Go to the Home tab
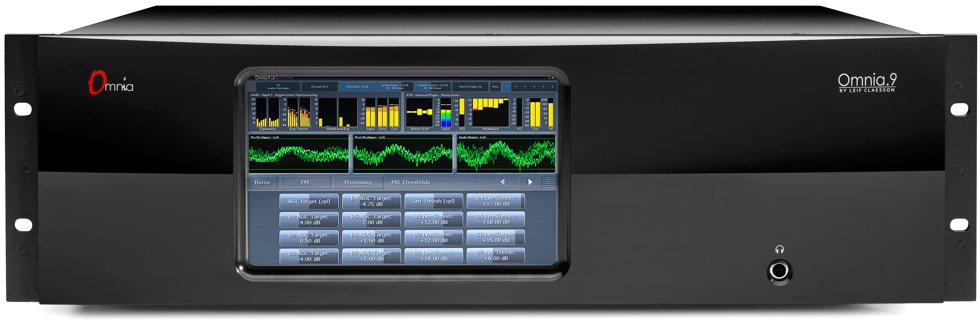The image size is (980, 326). coord(262,182)
